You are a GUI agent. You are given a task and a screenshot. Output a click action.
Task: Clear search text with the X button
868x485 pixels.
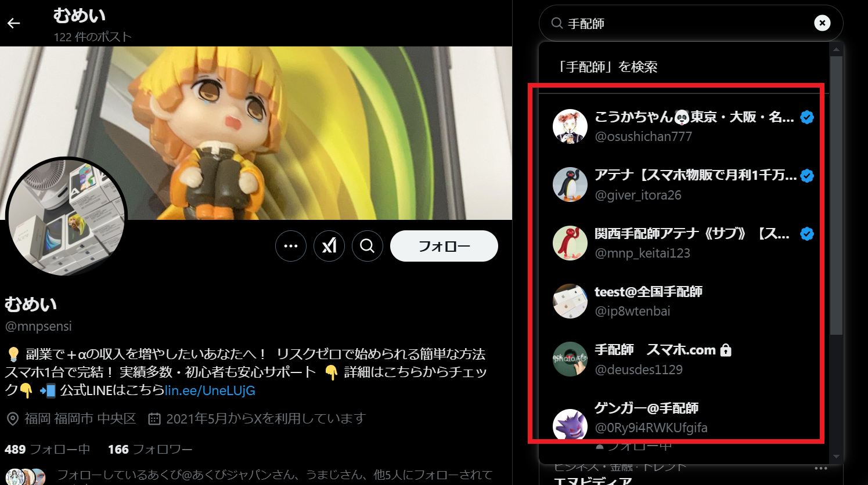pyautogui.click(x=822, y=23)
